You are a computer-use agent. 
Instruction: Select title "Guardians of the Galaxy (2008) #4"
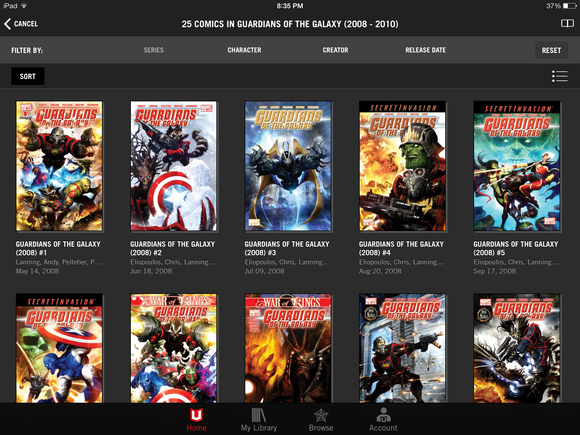pyautogui.click(x=401, y=248)
